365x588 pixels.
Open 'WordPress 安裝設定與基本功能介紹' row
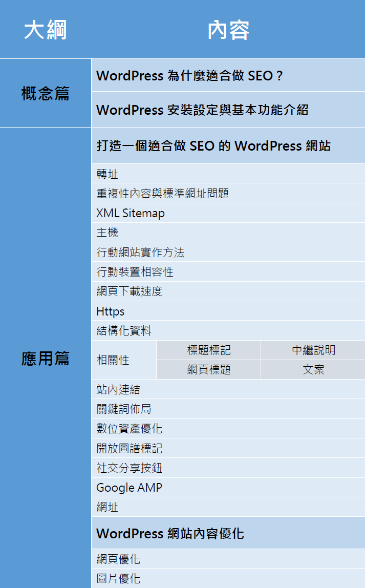[x=202, y=110]
